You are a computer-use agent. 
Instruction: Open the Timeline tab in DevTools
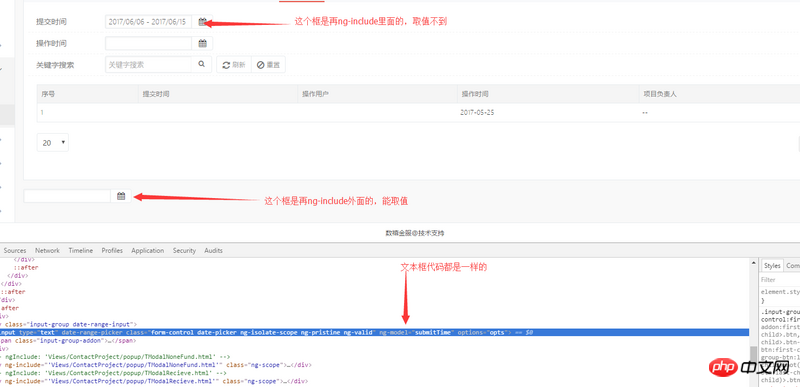(81, 250)
